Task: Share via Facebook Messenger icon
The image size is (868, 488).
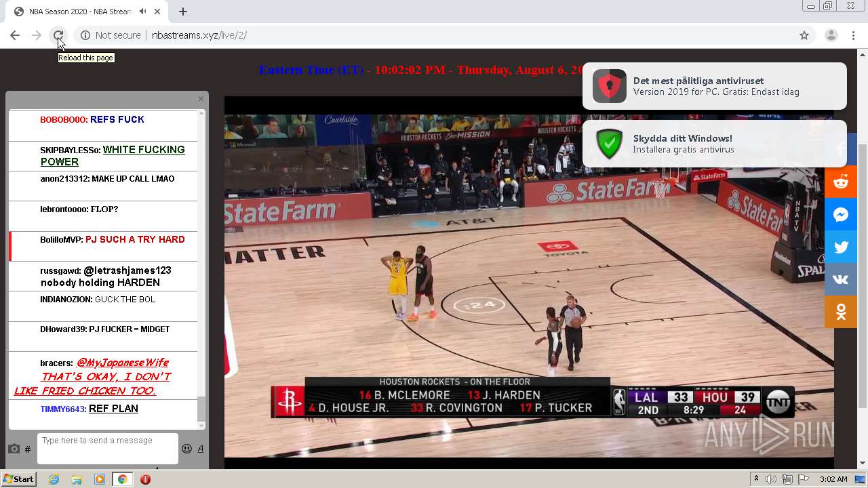Action: tap(841, 215)
